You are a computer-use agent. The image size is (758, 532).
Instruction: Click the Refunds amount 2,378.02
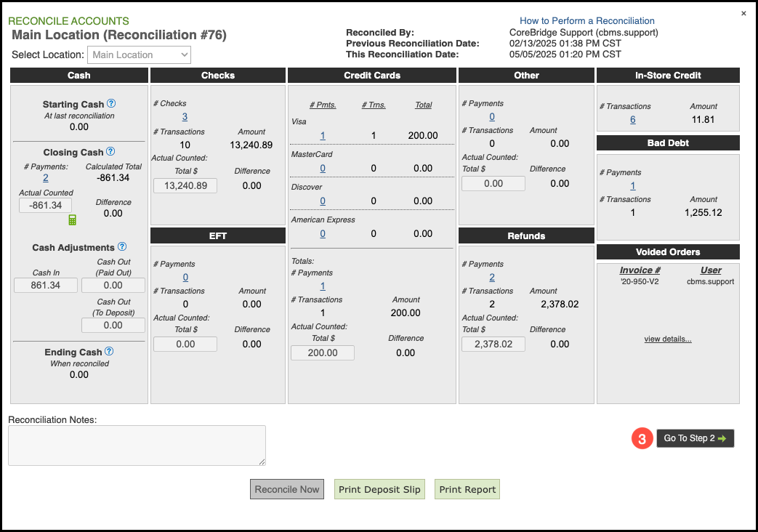click(560, 305)
